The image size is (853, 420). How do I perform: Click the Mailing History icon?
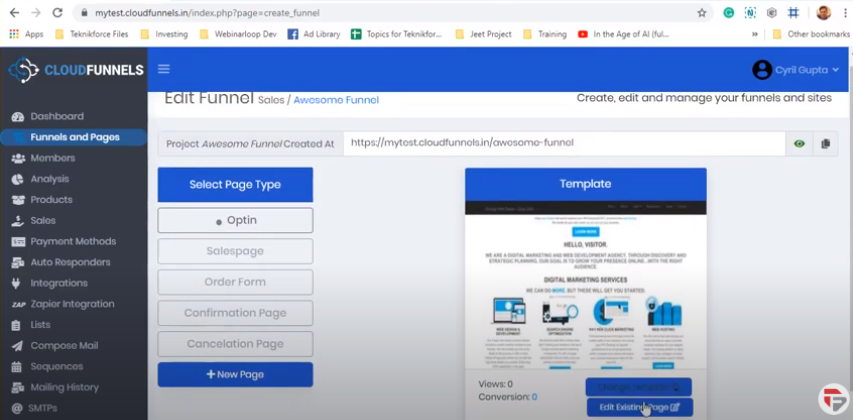[x=18, y=387]
